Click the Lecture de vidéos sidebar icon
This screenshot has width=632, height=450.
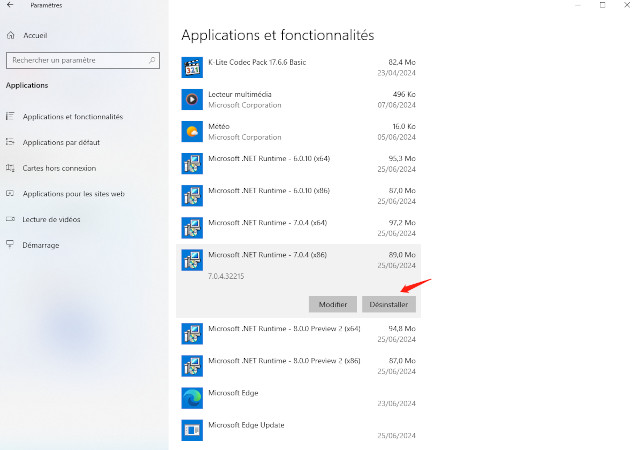click(x=10, y=219)
